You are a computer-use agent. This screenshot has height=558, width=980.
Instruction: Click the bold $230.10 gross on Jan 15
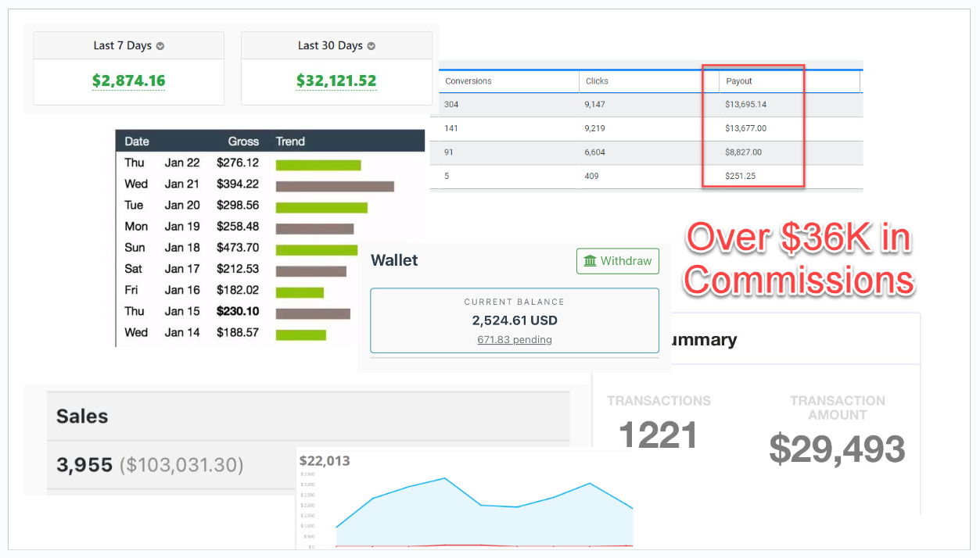[238, 311]
